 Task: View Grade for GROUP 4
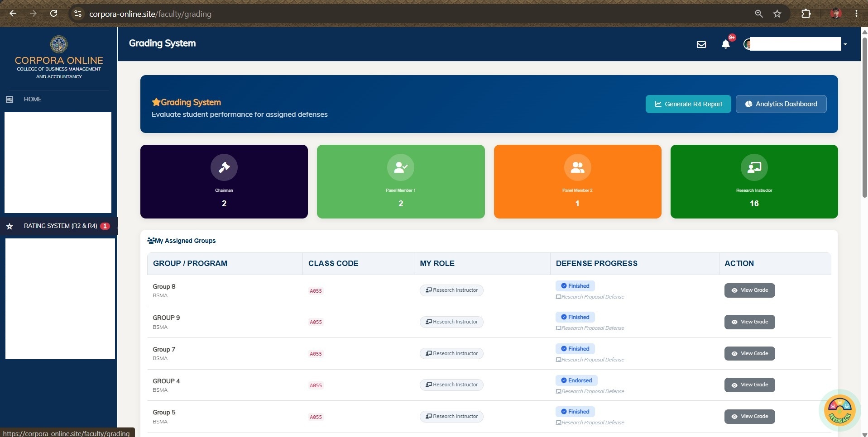750,385
